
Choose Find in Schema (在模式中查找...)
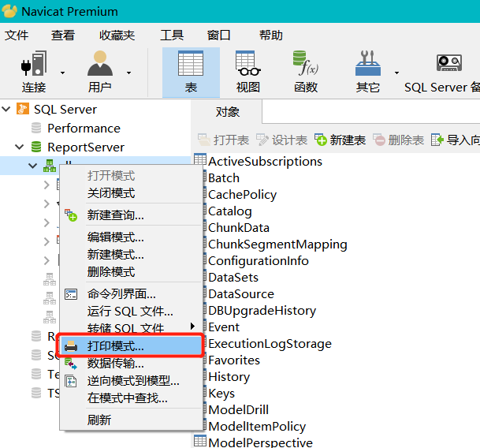131,398
